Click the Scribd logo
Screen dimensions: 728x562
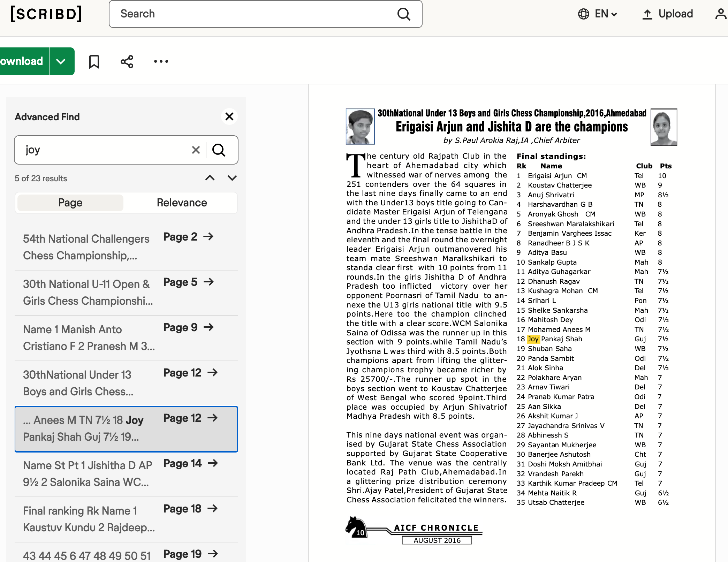pyautogui.click(x=46, y=14)
